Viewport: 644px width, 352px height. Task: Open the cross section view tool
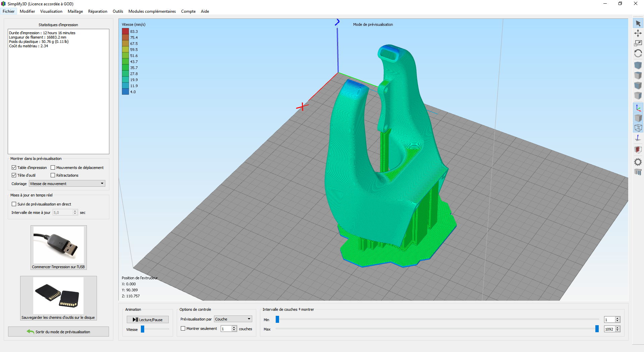point(638,150)
